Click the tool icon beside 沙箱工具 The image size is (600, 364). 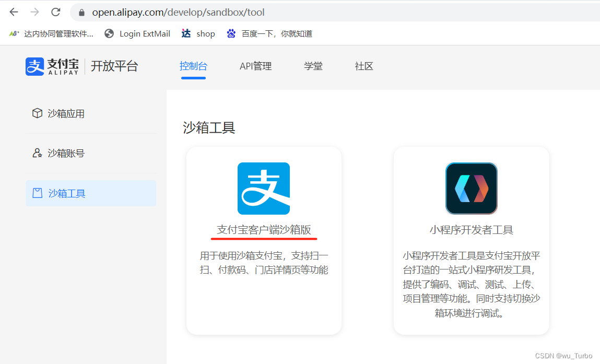37,193
